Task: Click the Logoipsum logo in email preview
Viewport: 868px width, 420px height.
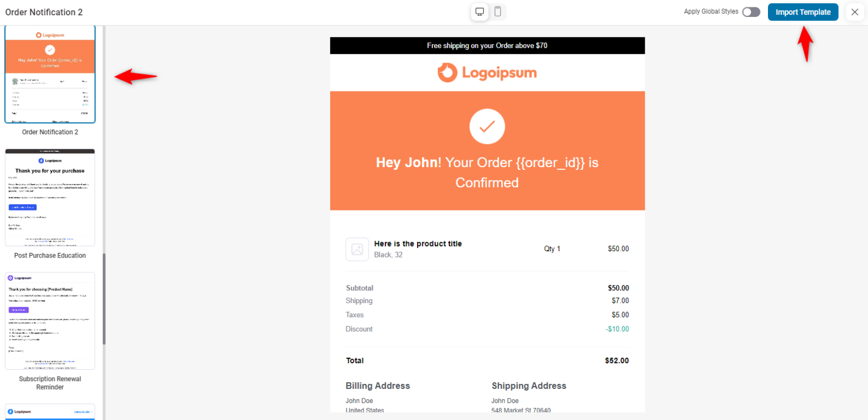Action: 487,73
